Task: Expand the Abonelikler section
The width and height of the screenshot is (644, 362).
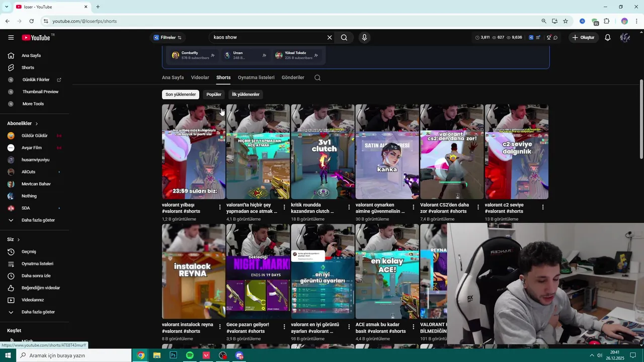Action: [x=23, y=123]
